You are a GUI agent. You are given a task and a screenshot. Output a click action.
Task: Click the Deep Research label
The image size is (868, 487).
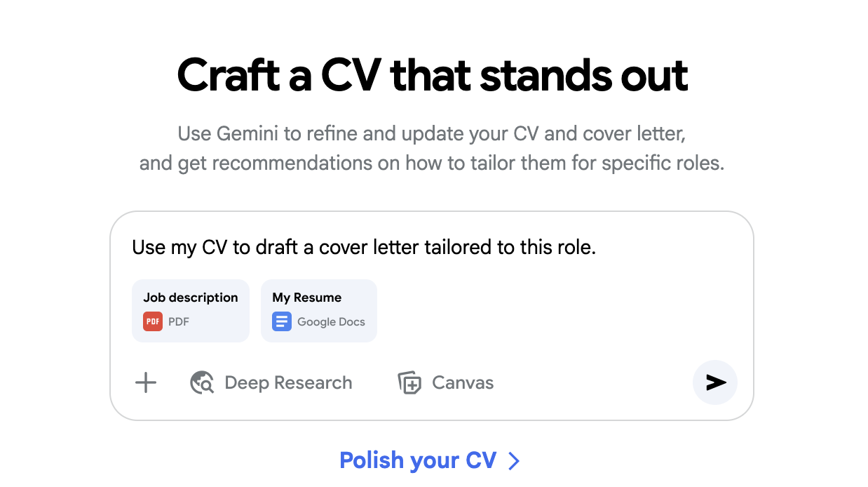point(287,382)
